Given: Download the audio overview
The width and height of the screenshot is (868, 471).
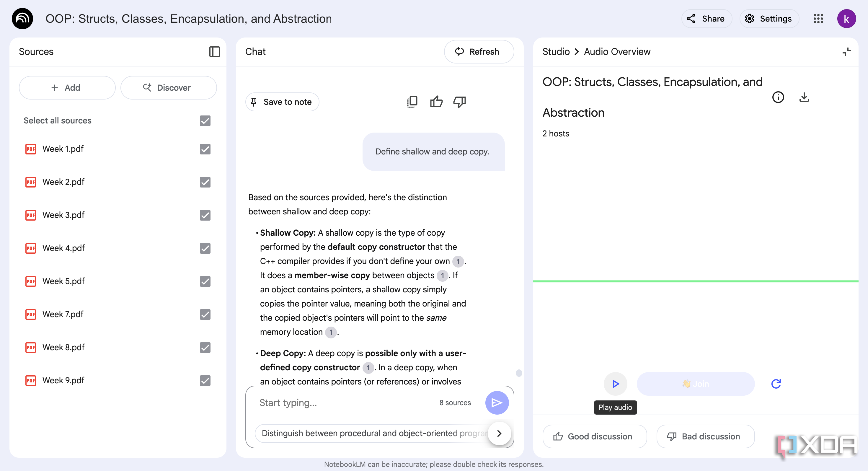Looking at the screenshot, I should click(804, 97).
